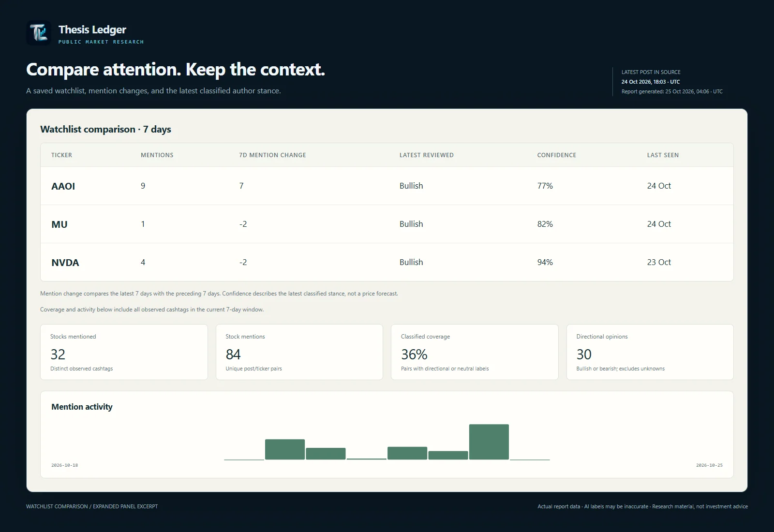This screenshot has width=774, height=532.
Task: Click the coverage and activity note
Action: point(152,310)
